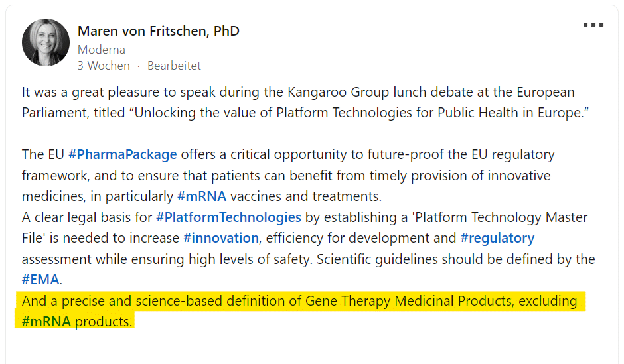Follow the #regulatory hashtag link
Image resolution: width=624 pixels, height=364 pixels.
click(497, 238)
